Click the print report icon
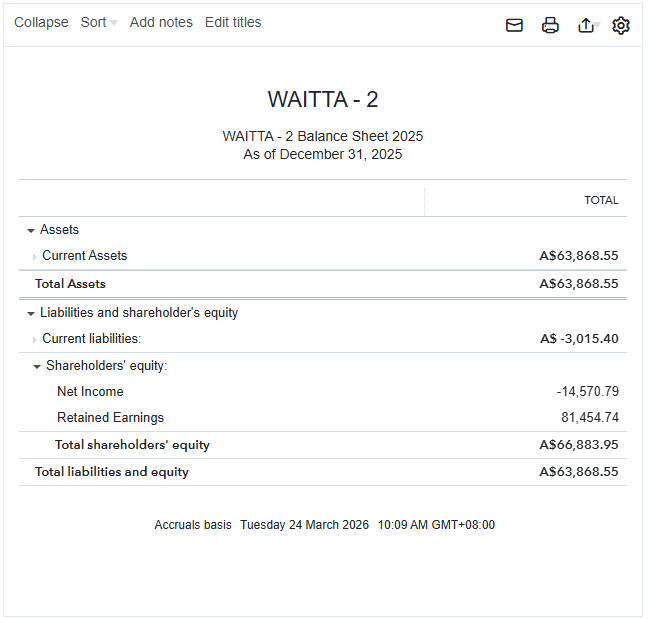654x619 pixels. (x=550, y=25)
